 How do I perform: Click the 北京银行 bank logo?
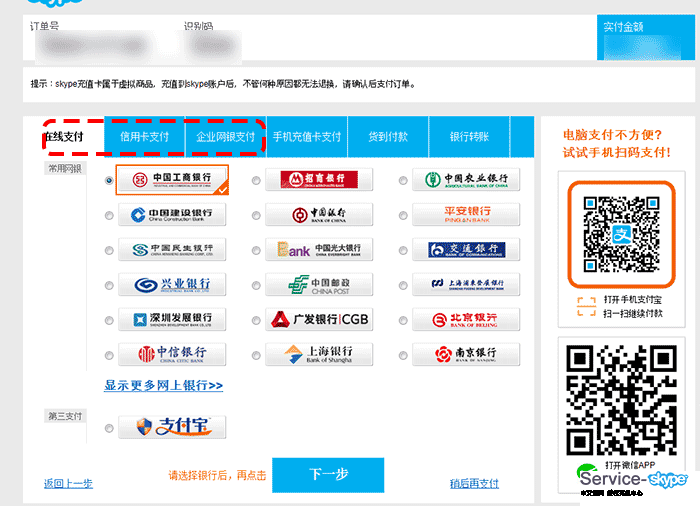[x=466, y=320]
